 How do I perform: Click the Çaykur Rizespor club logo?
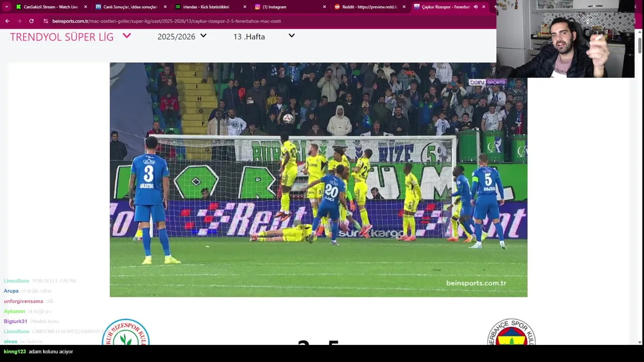pos(126,332)
